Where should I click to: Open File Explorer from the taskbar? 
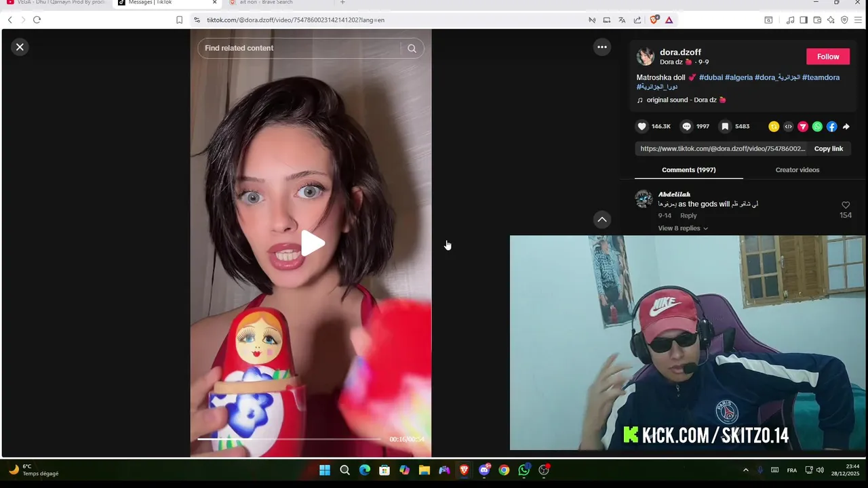(x=425, y=470)
